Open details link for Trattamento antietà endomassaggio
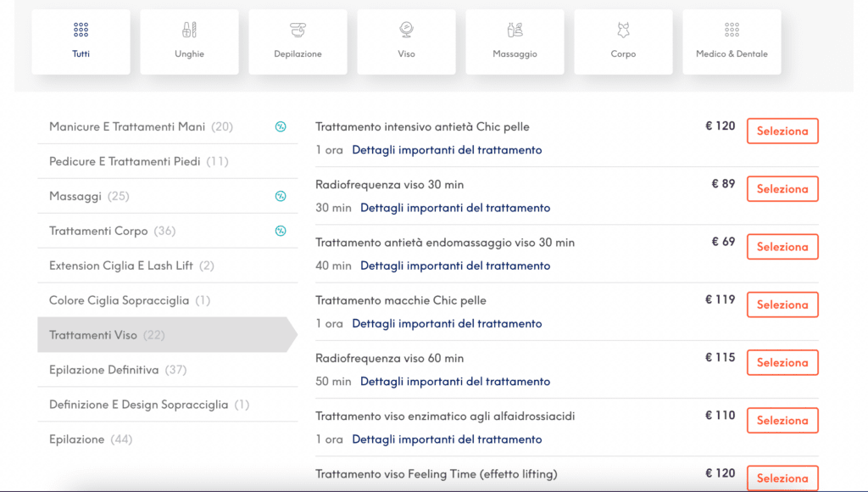 click(454, 266)
